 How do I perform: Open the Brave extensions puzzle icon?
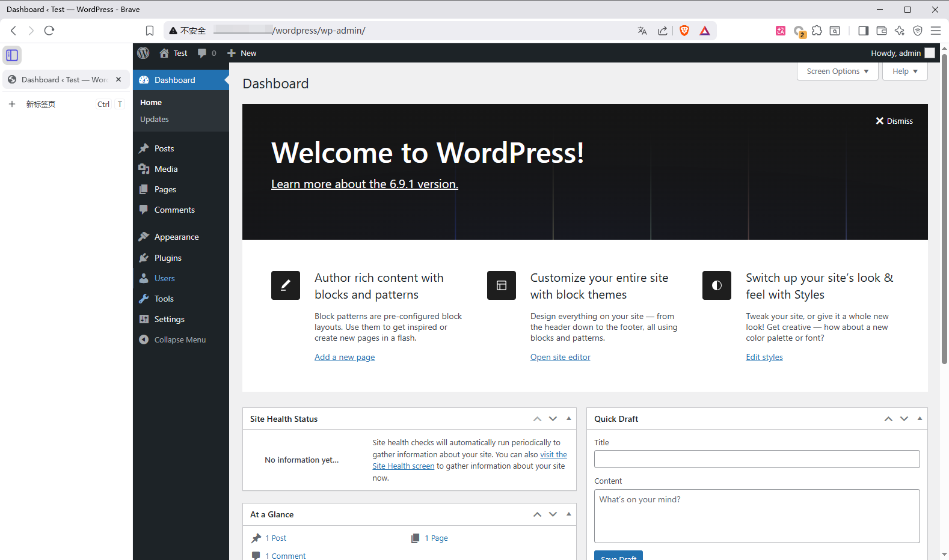point(817,31)
